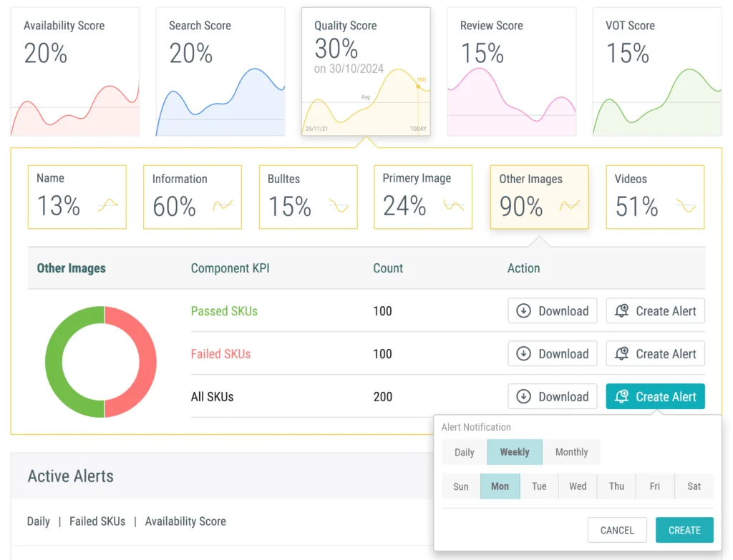Click bell icon in Passed SKUs Create Alert
This screenshot has height=560, width=733.
621,311
